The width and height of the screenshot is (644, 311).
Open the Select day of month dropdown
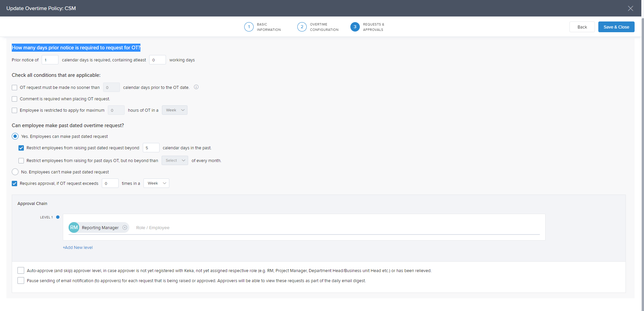tap(175, 161)
